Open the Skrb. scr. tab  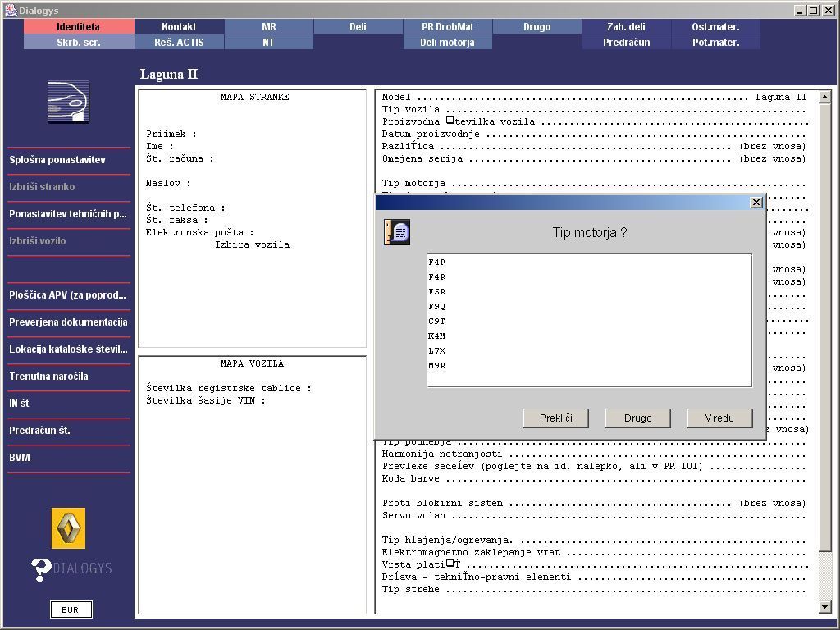[79, 42]
